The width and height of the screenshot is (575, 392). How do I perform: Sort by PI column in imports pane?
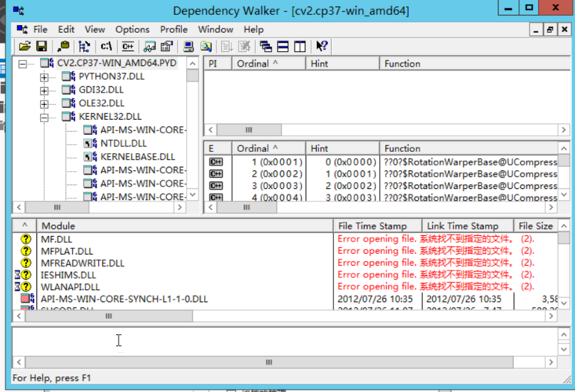(x=218, y=64)
